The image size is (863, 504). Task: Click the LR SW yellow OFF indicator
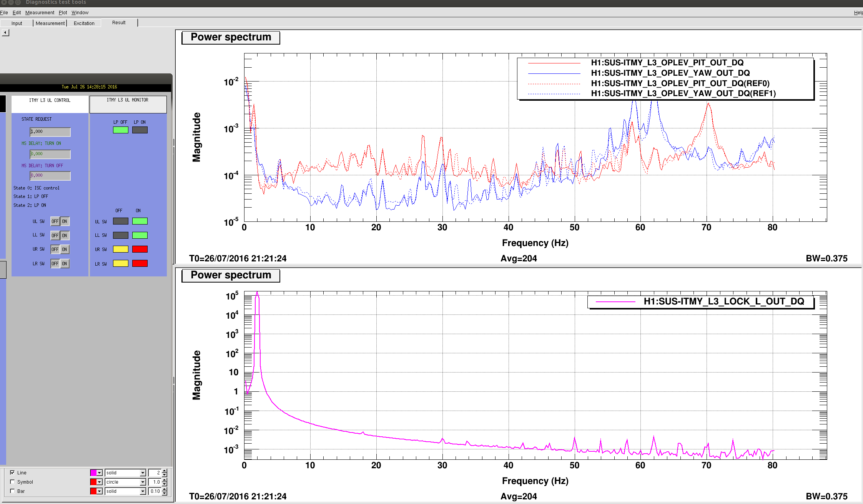[x=120, y=263]
